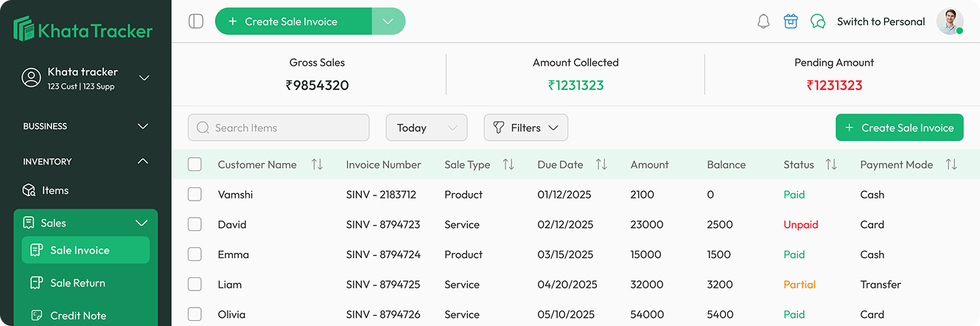Click customer name Olivia

231,314
